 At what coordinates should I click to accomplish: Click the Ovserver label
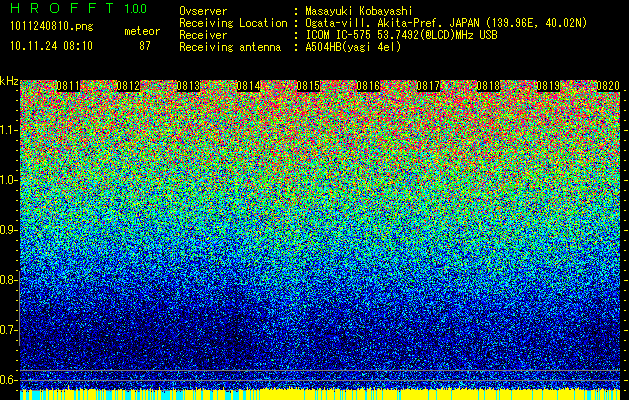[x=203, y=11]
